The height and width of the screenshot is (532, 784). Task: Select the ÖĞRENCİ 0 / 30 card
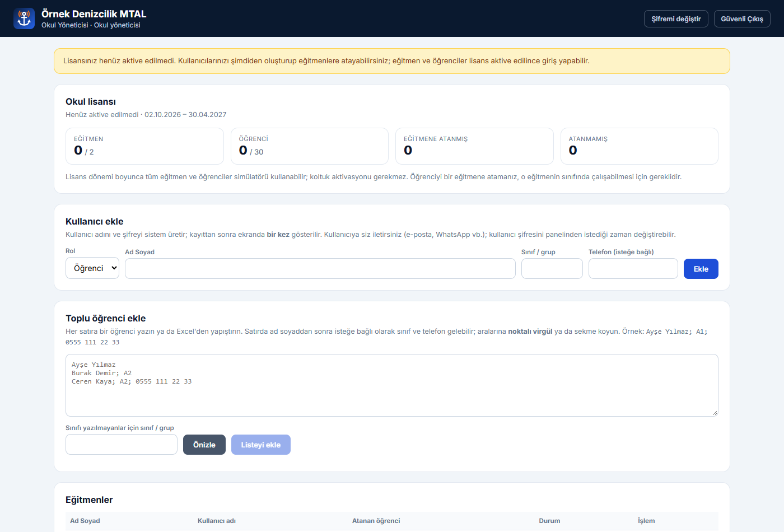(x=310, y=146)
